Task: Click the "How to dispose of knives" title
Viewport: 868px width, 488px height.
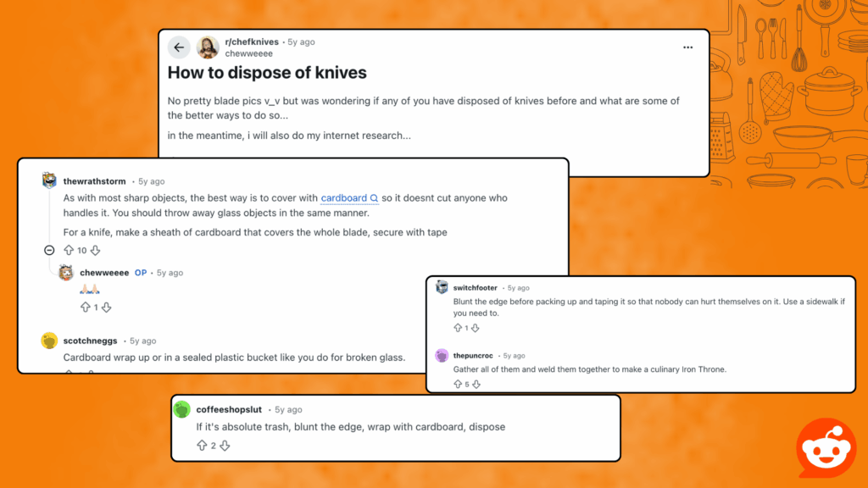Action: click(x=267, y=73)
